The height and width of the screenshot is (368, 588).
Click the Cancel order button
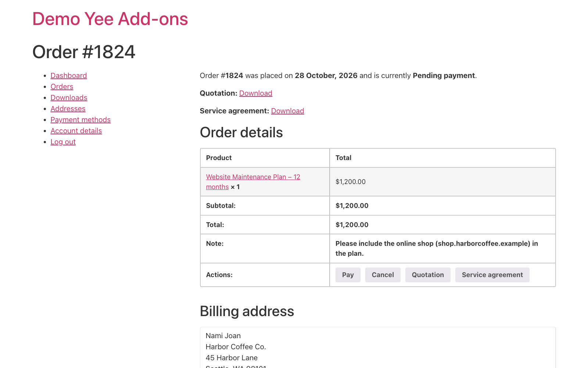click(383, 275)
